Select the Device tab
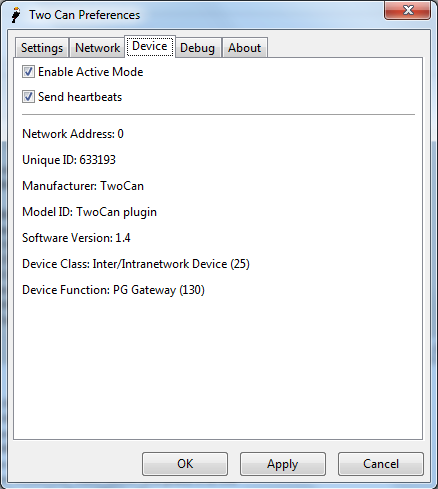438x489 pixels. (x=150, y=46)
